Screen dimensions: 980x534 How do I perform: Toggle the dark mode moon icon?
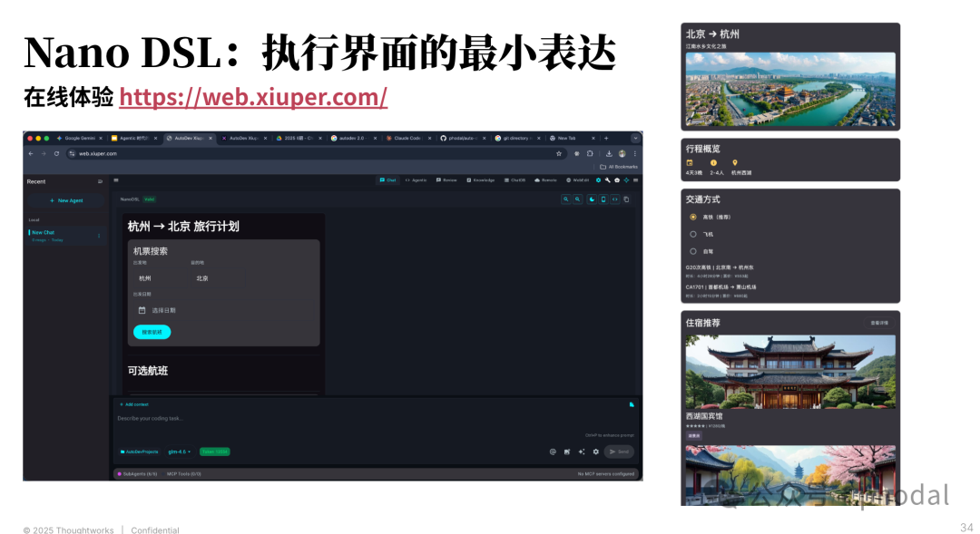tap(591, 199)
